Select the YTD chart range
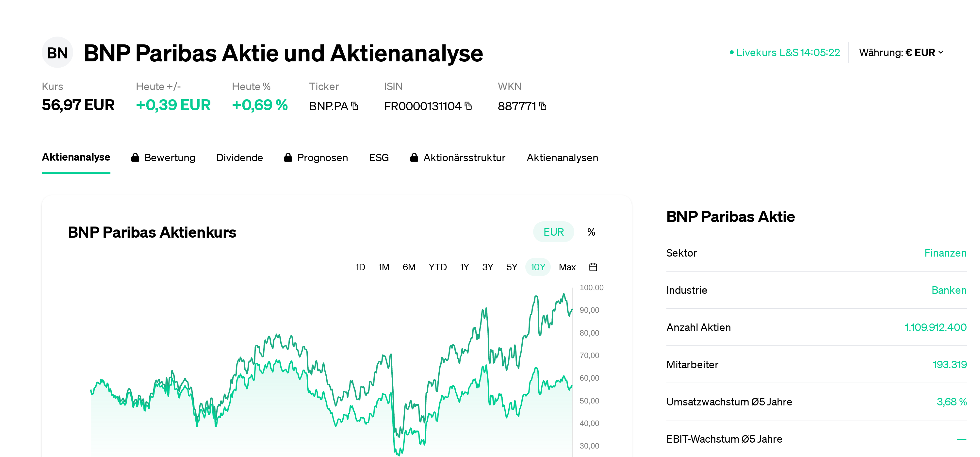The image size is (980, 457). [x=437, y=267]
